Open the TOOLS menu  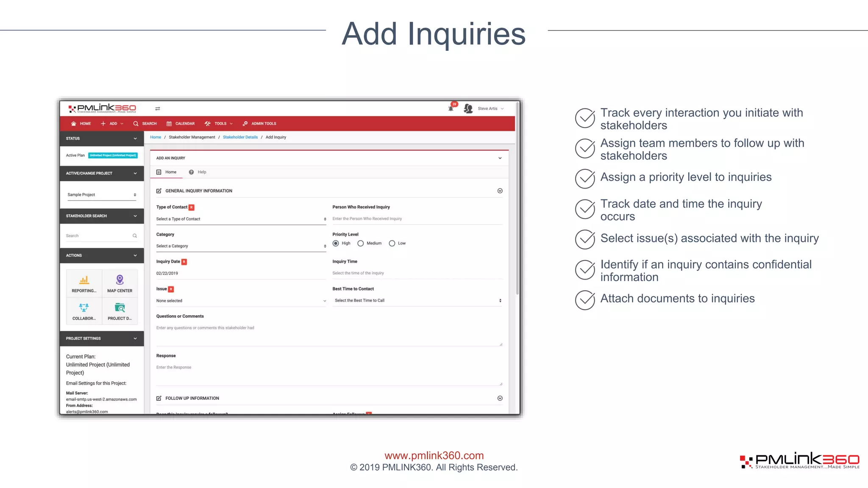pyautogui.click(x=219, y=124)
